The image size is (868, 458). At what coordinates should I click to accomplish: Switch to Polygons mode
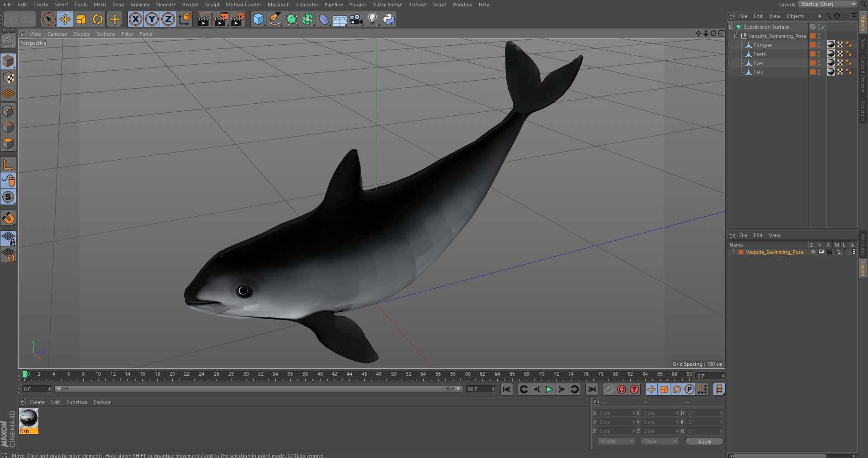8,143
